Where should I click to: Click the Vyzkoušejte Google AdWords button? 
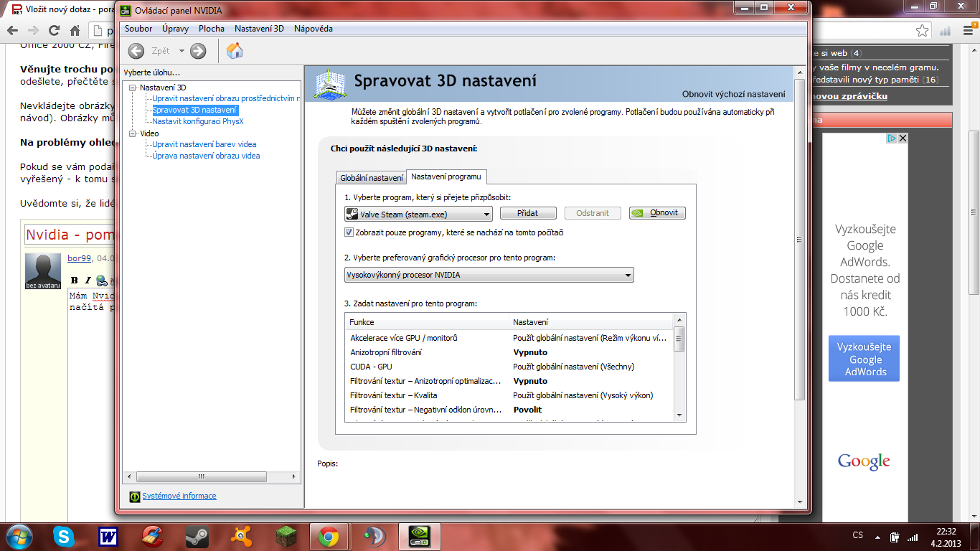864,359
